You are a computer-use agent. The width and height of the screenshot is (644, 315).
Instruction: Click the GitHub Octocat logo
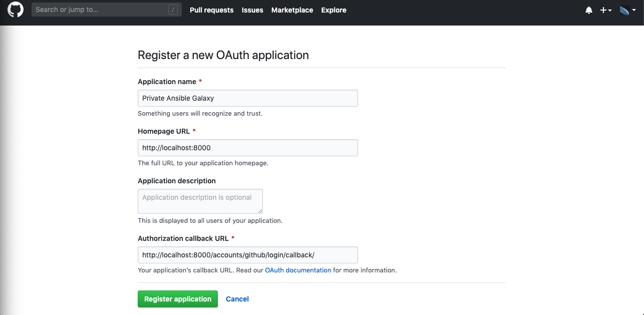[x=16, y=10]
